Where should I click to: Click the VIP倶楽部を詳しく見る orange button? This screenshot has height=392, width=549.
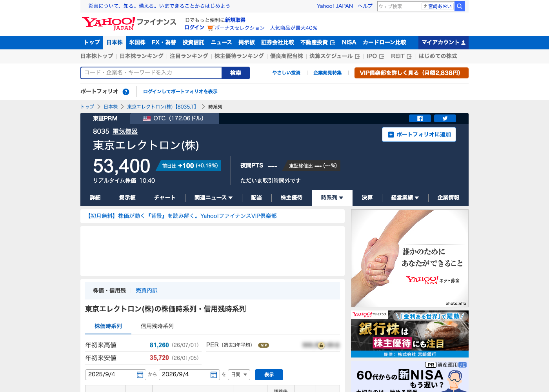click(411, 73)
